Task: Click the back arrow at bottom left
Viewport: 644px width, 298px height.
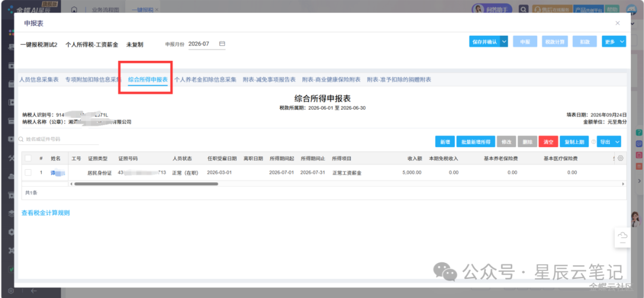Action: coord(33,291)
